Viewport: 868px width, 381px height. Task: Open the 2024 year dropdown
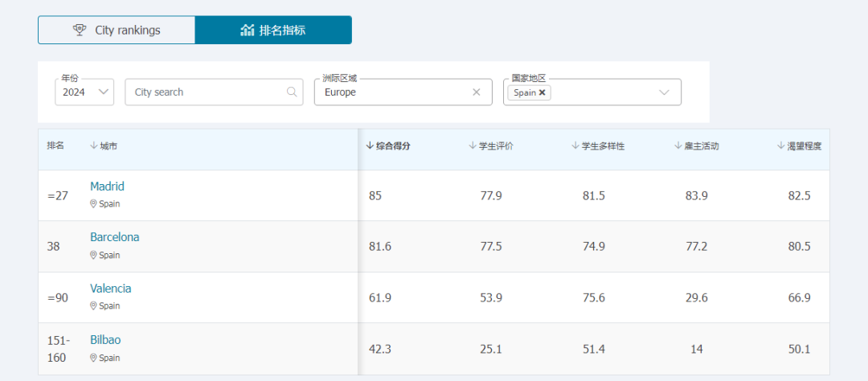[84, 92]
